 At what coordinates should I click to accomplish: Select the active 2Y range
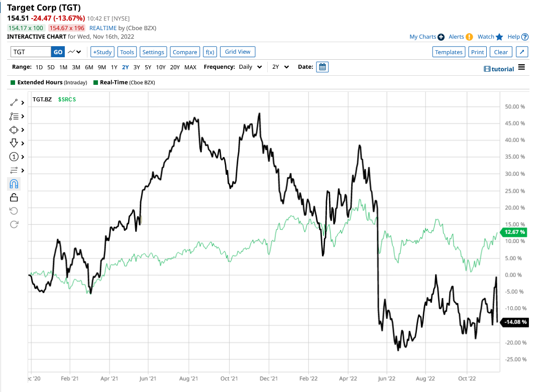click(x=125, y=67)
